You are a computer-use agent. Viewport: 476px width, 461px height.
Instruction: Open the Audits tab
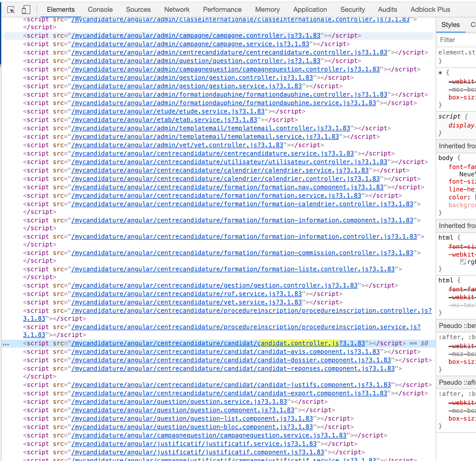pyautogui.click(x=387, y=10)
